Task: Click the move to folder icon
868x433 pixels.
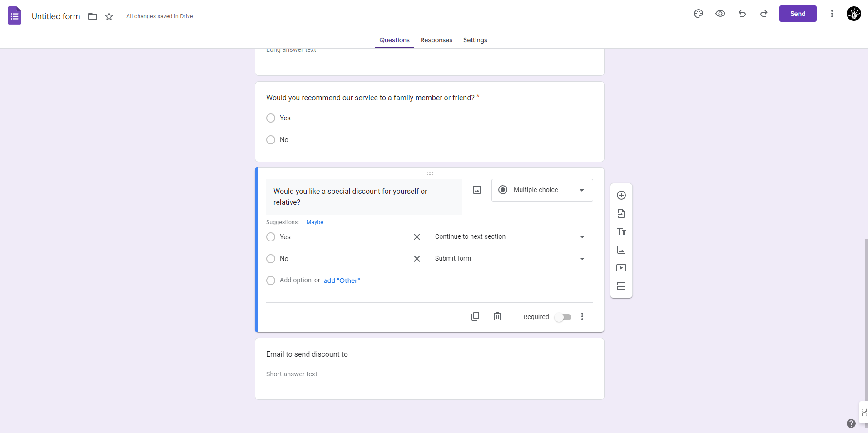Action: click(93, 16)
